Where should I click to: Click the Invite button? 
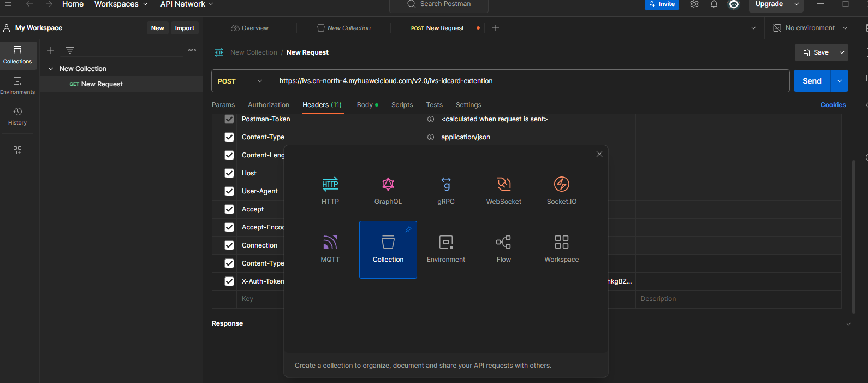click(x=662, y=4)
